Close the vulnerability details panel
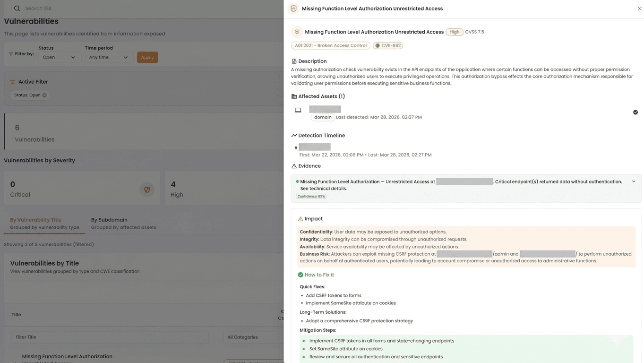644x363 pixels. pos(639,9)
